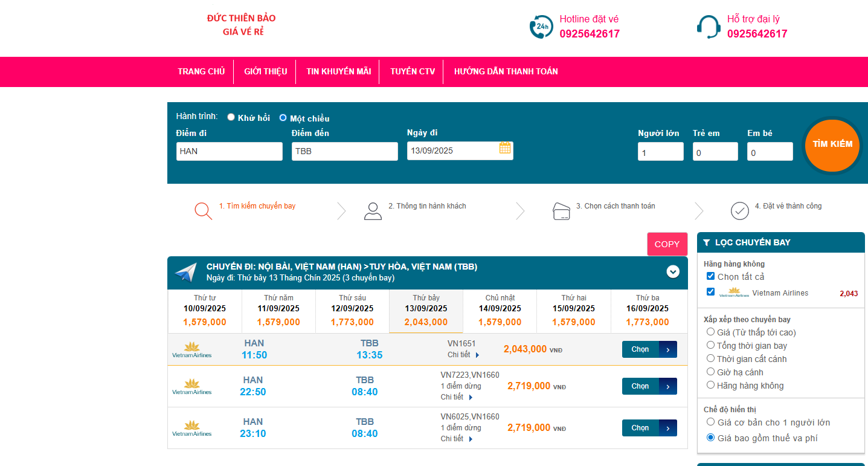Select Giá cơ bản cho 1 người lớn

click(710, 422)
